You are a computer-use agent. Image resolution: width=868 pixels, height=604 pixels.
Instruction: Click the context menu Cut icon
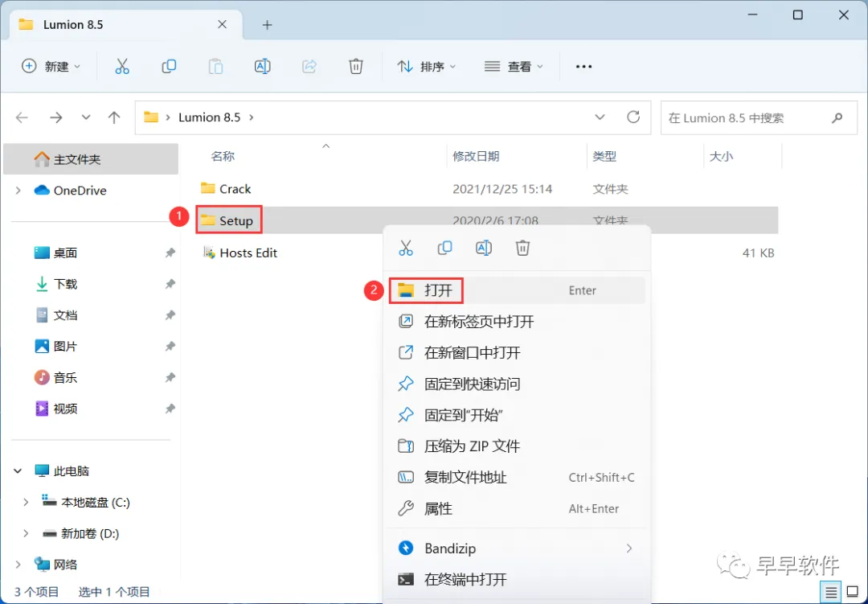pyautogui.click(x=406, y=248)
